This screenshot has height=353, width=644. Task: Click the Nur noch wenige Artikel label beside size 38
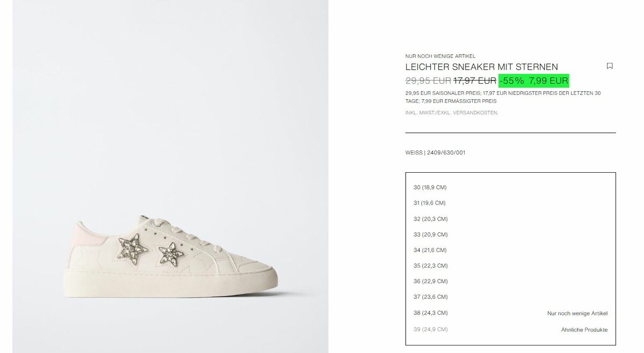[x=577, y=313]
